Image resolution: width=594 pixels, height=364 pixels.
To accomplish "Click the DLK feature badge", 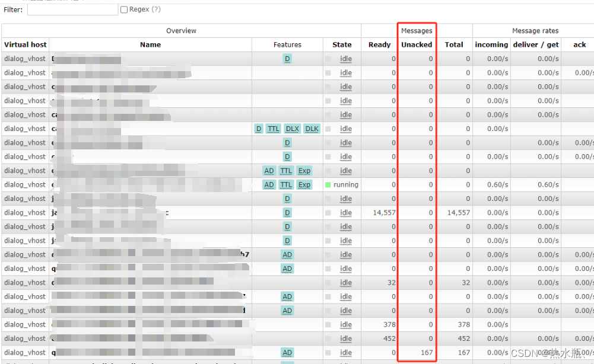I will tap(312, 129).
